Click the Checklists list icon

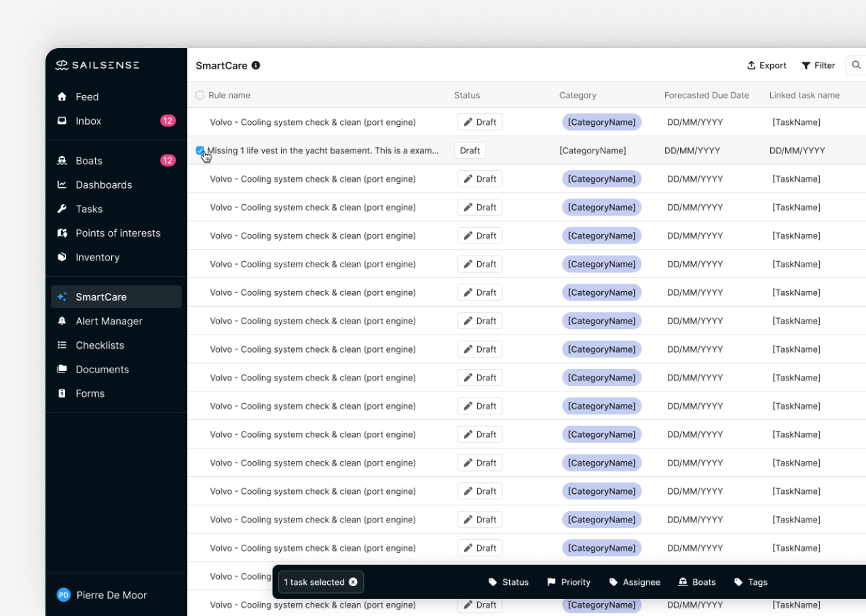(62, 345)
